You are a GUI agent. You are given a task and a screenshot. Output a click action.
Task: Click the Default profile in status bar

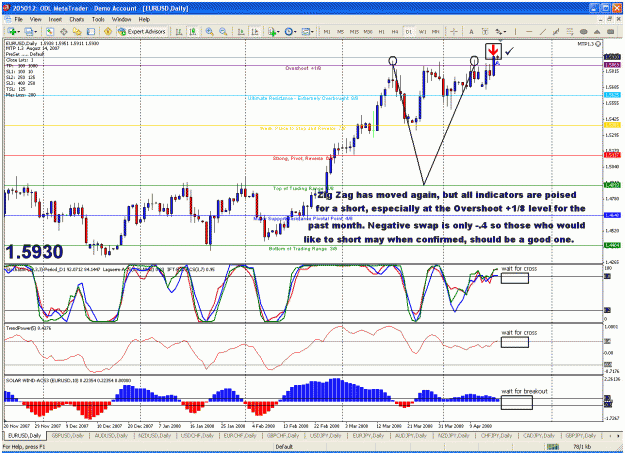(284, 447)
